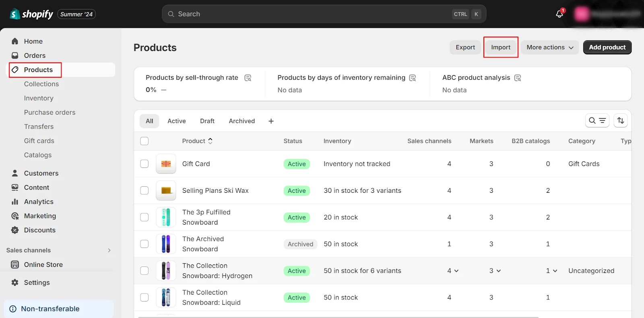
Task: Open Collections in the sidebar
Action: click(x=41, y=84)
